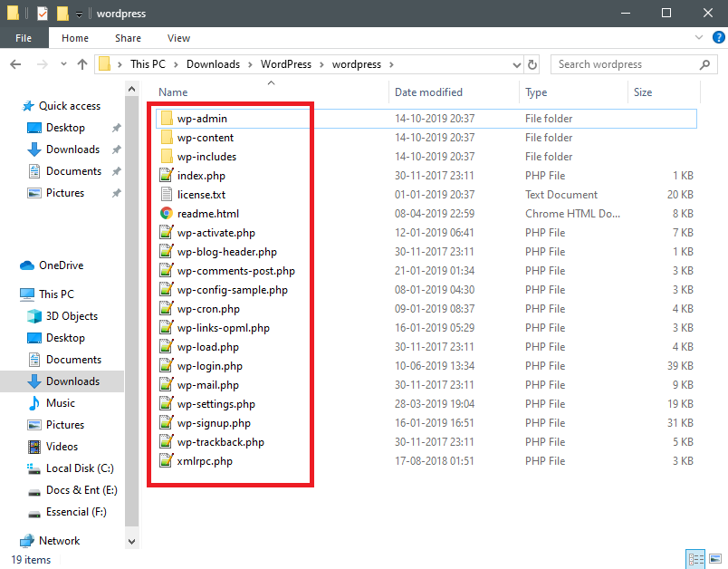Select the xmlrpc.php file name
This screenshot has height=569, width=728.
205,461
